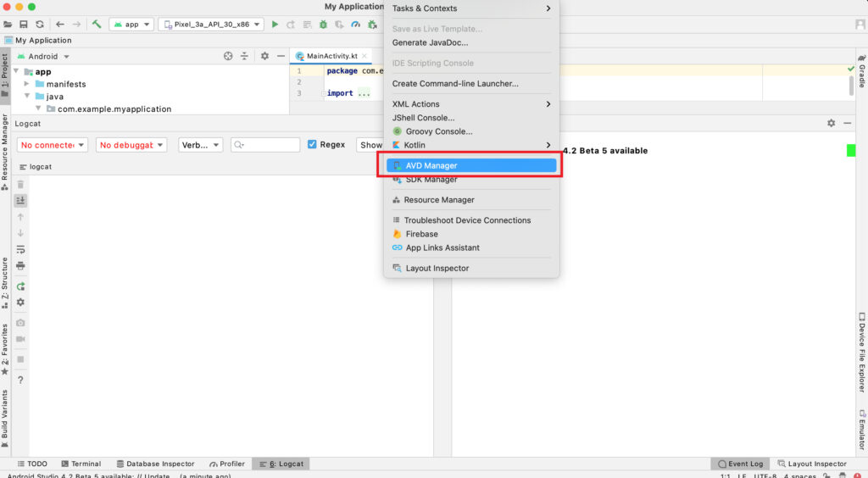The height and width of the screenshot is (478, 868).
Task: Collapse com.example.myapplication package node
Action: [38, 108]
